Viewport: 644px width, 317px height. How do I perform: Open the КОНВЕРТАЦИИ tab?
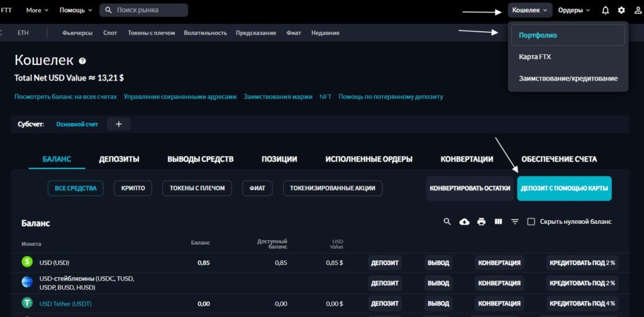coord(467,159)
